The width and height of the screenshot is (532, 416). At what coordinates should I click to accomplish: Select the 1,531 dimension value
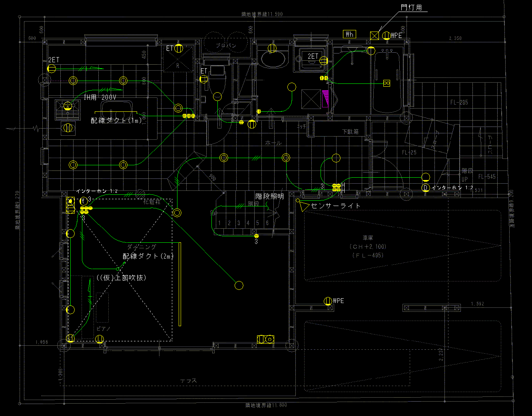[476, 190]
